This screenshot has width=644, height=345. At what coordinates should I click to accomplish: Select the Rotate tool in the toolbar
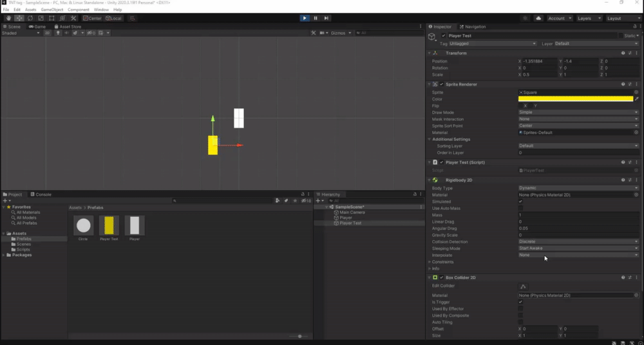click(x=30, y=18)
